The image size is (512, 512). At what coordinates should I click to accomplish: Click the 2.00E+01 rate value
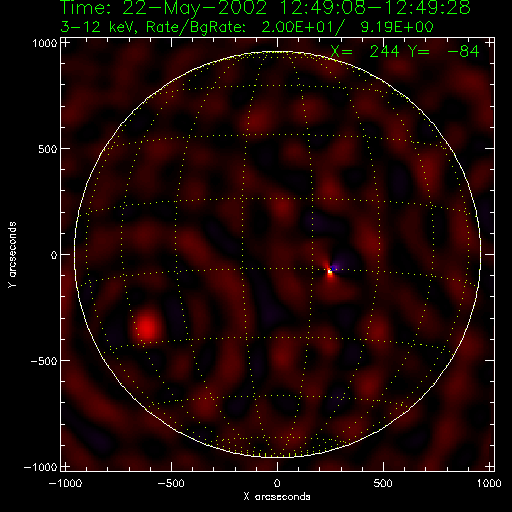[298, 27]
